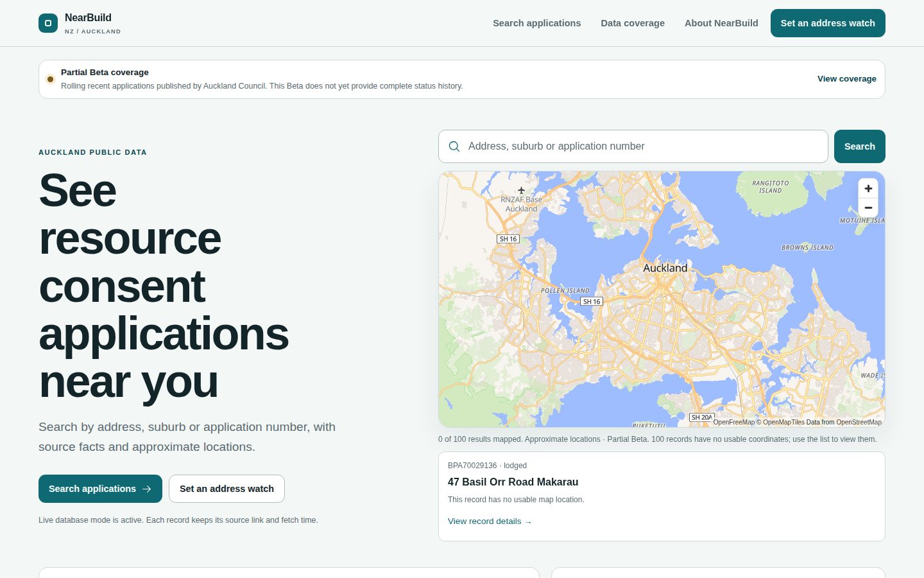This screenshot has height=578, width=924.
Task: Click the Browns Island map label
Action: click(x=807, y=247)
